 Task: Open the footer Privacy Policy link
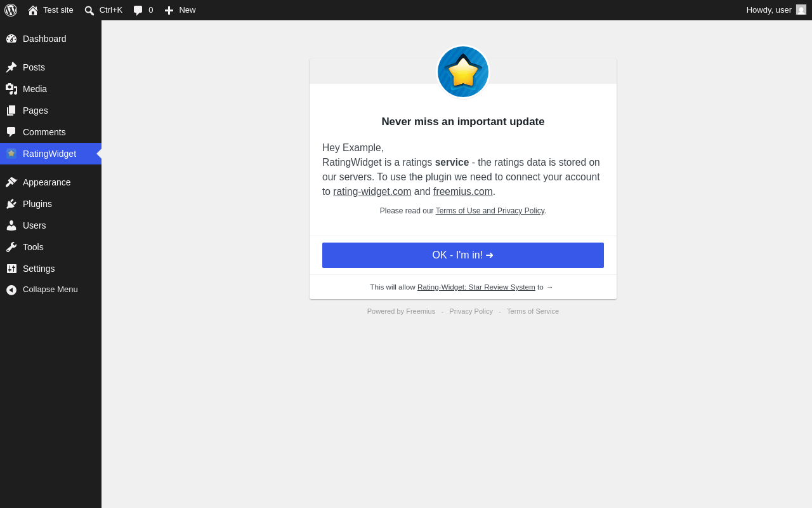click(471, 311)
